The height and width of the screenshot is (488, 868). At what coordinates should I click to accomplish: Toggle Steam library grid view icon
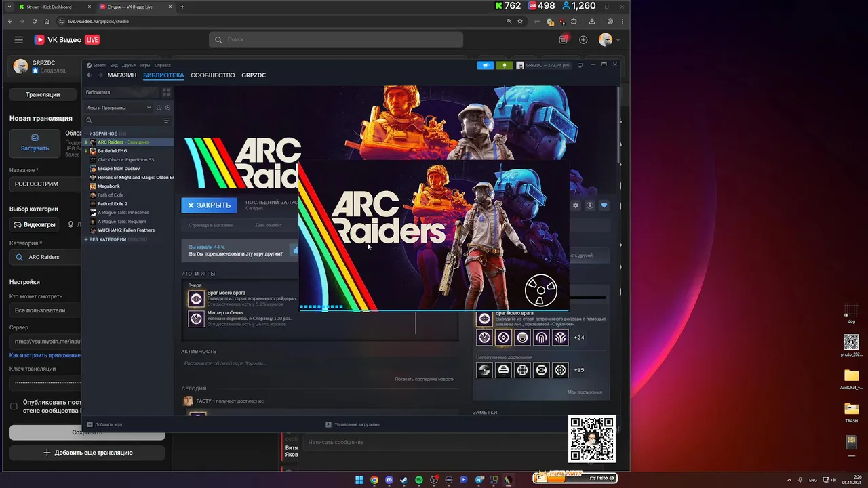(x=166, y=92)
